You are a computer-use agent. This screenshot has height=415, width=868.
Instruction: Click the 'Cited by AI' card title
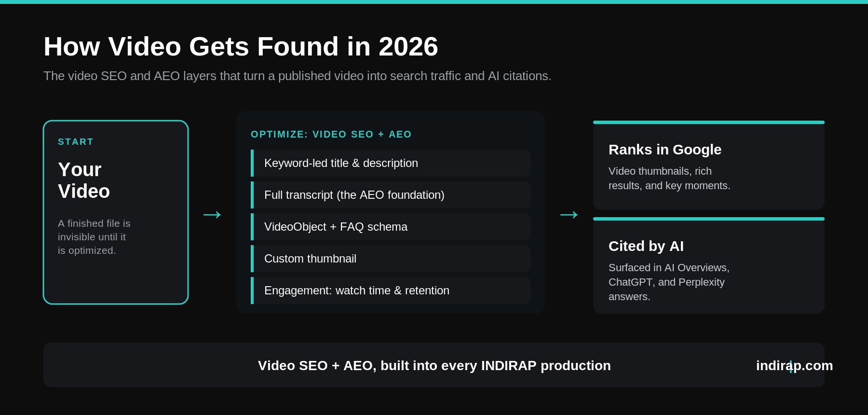coord(646,246)
